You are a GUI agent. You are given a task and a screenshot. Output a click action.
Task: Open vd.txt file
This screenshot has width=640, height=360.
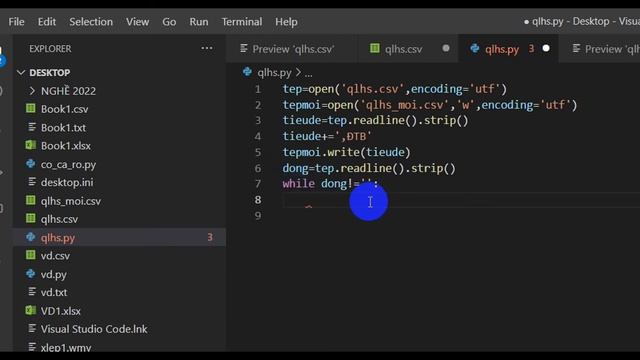pos(54,292)
